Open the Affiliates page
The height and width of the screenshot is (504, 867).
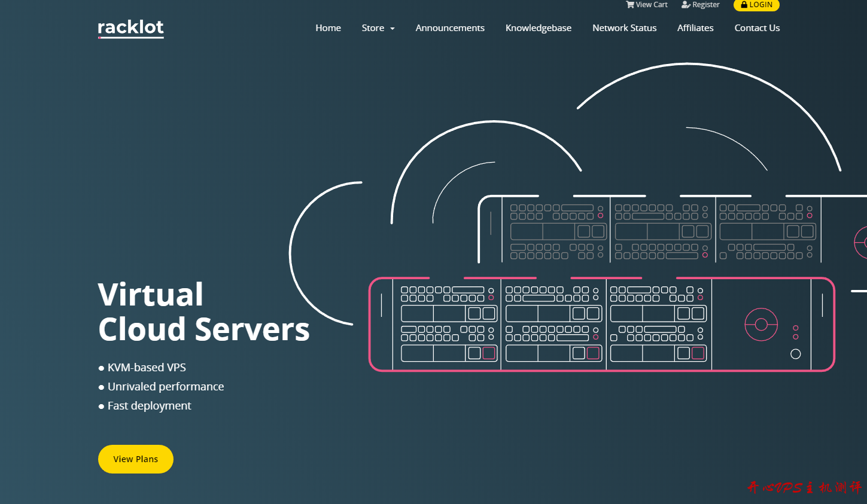pos(695,28)
